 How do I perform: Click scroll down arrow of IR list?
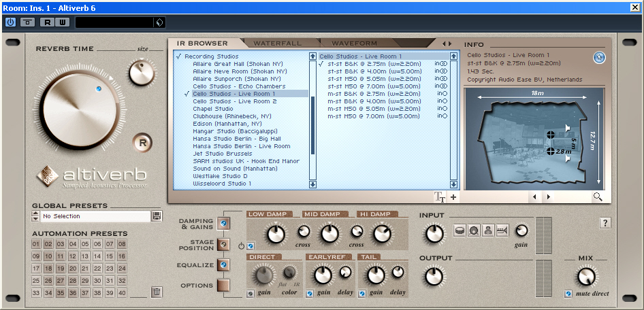pos(454,184)
